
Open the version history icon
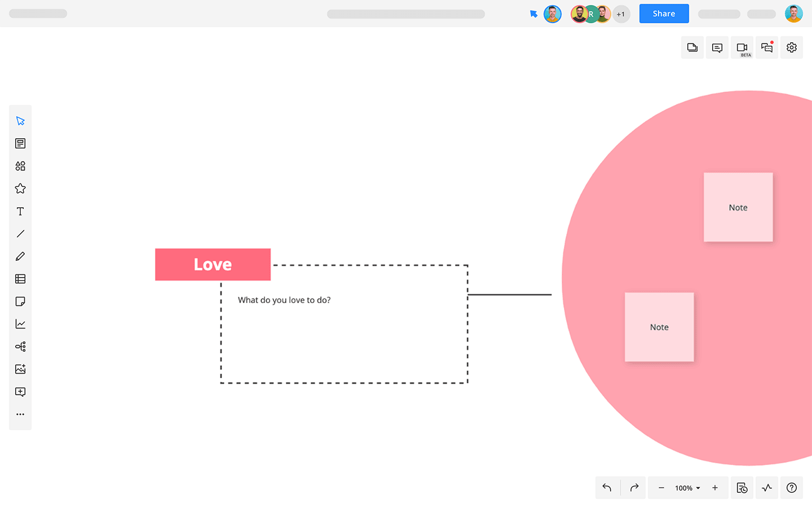point(742,488)
